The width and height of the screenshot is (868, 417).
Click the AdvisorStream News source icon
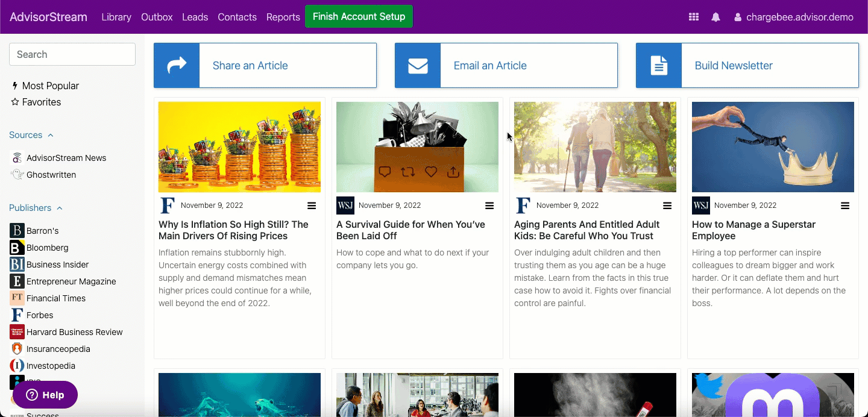17,158
